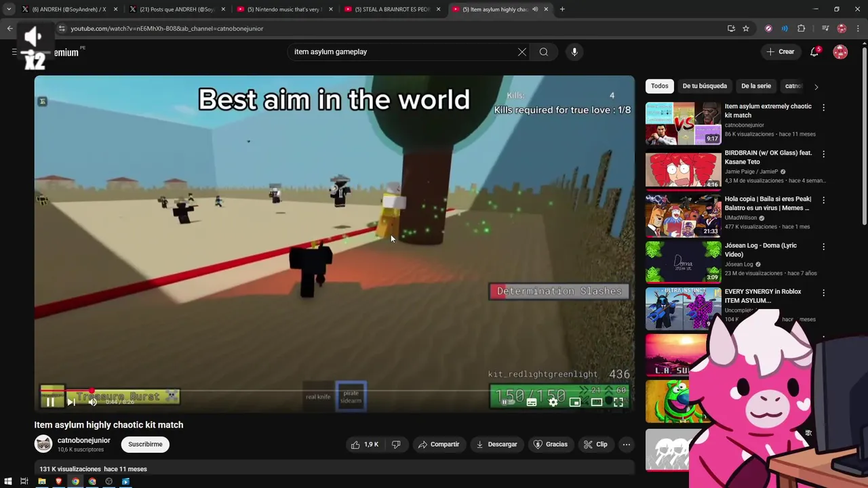Open the blue sound waves extension icon
The height and width of the screenshot is (488, 868).
(x=785, y=28)
